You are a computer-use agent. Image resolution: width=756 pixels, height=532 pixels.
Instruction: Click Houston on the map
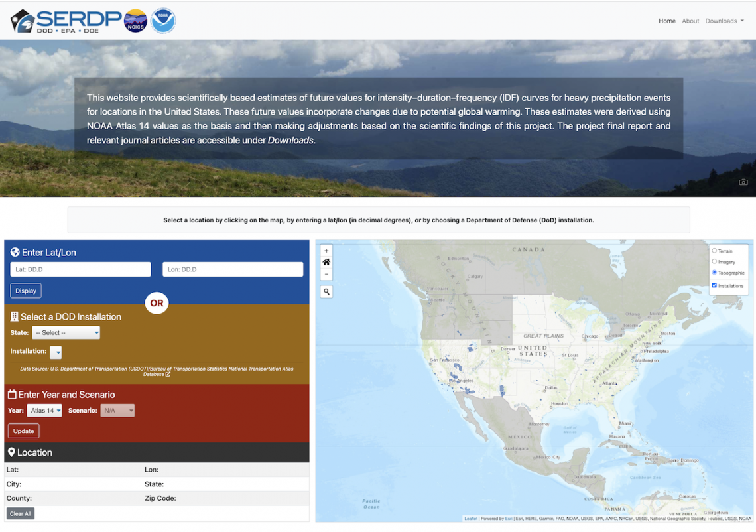click(559, 404)
